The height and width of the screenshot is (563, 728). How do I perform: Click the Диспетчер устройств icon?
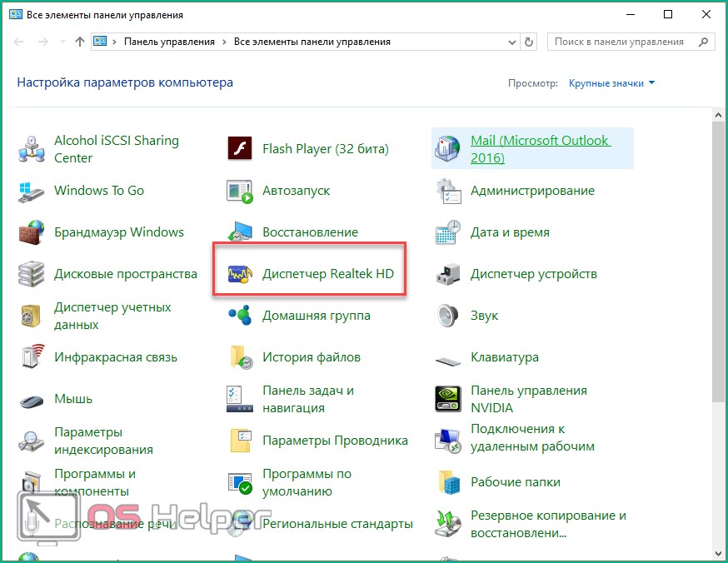point(448,274)
